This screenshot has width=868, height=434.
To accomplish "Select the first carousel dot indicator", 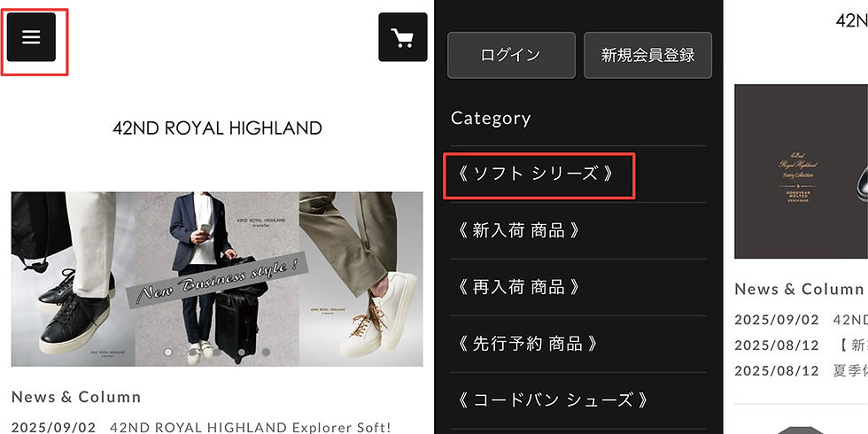I will point(167,353).
